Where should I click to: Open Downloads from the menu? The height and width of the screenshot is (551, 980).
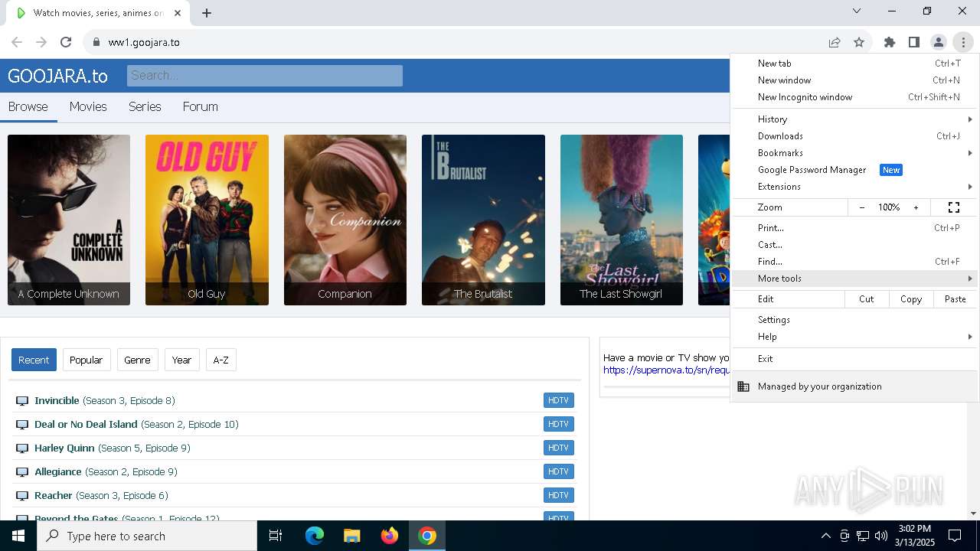[855, 136]
